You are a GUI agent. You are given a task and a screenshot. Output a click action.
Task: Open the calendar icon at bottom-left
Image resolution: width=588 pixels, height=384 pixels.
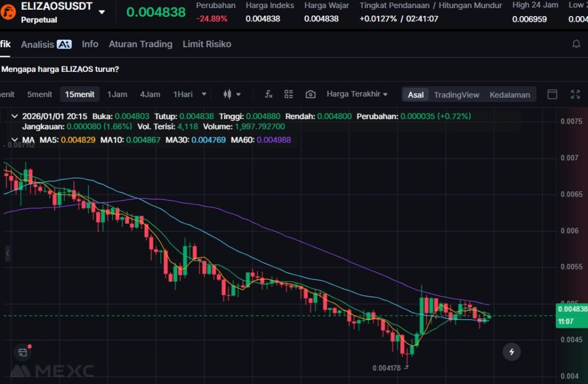pyautogui.click(x=22, y=352)
